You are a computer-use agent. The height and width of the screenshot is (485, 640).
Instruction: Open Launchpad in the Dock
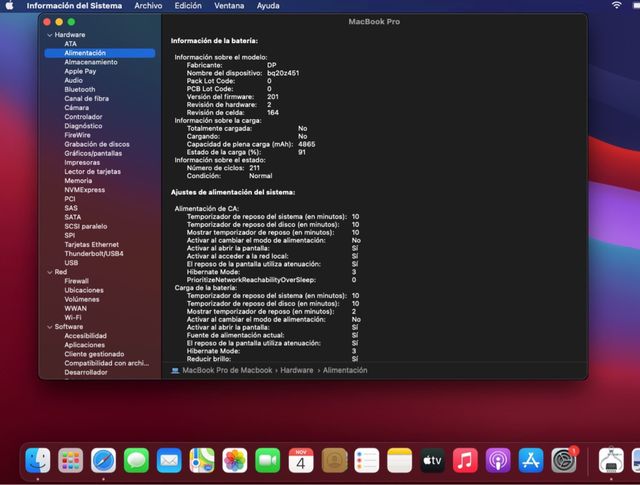[x=71, y=460]
